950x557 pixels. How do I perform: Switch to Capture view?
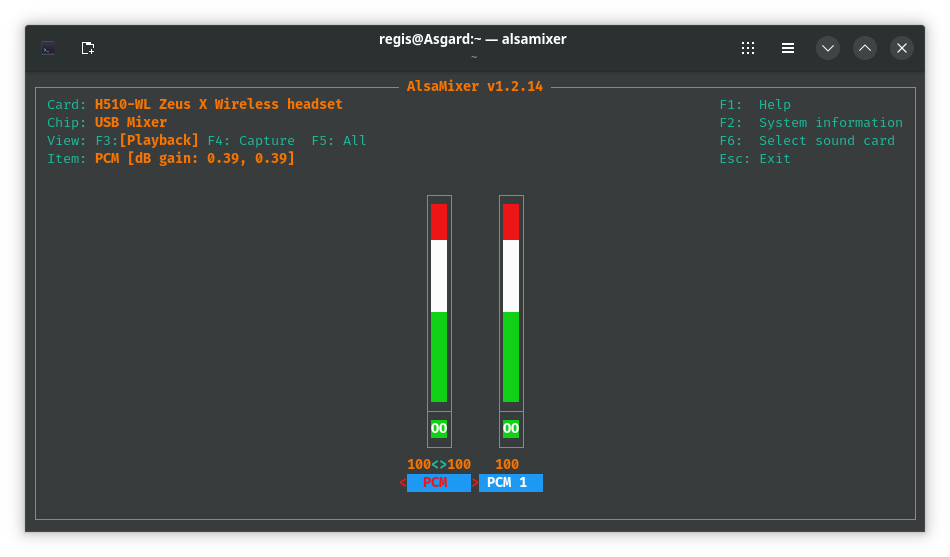251,141
